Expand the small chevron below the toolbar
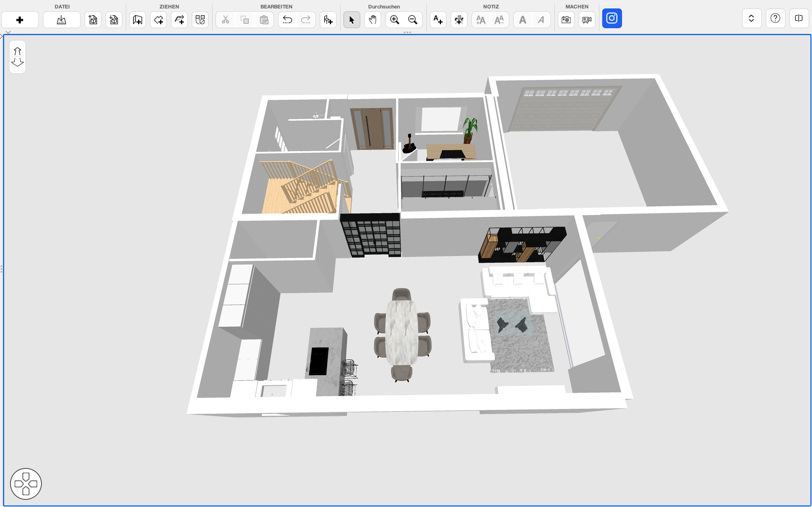 pos(8,32)
